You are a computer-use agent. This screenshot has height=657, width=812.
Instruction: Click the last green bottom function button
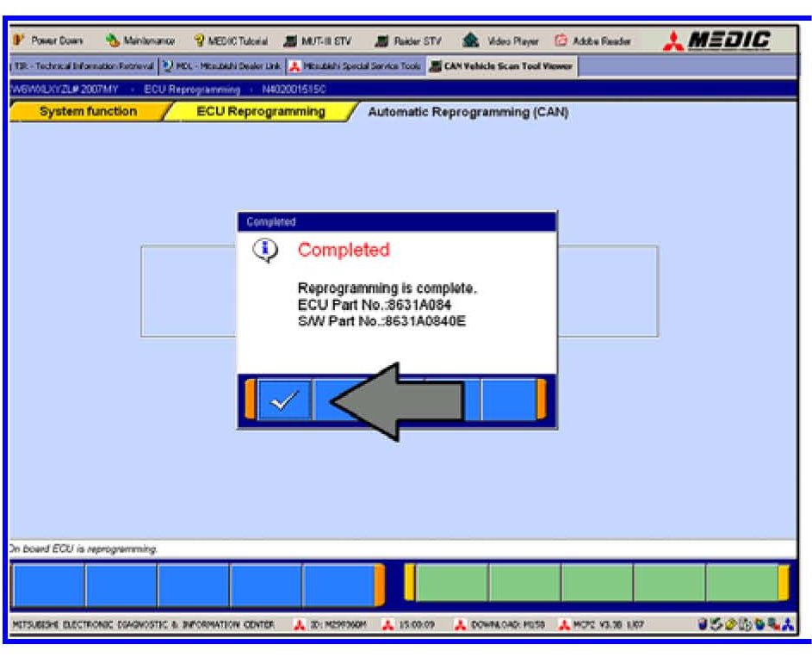tap(742, 584)
